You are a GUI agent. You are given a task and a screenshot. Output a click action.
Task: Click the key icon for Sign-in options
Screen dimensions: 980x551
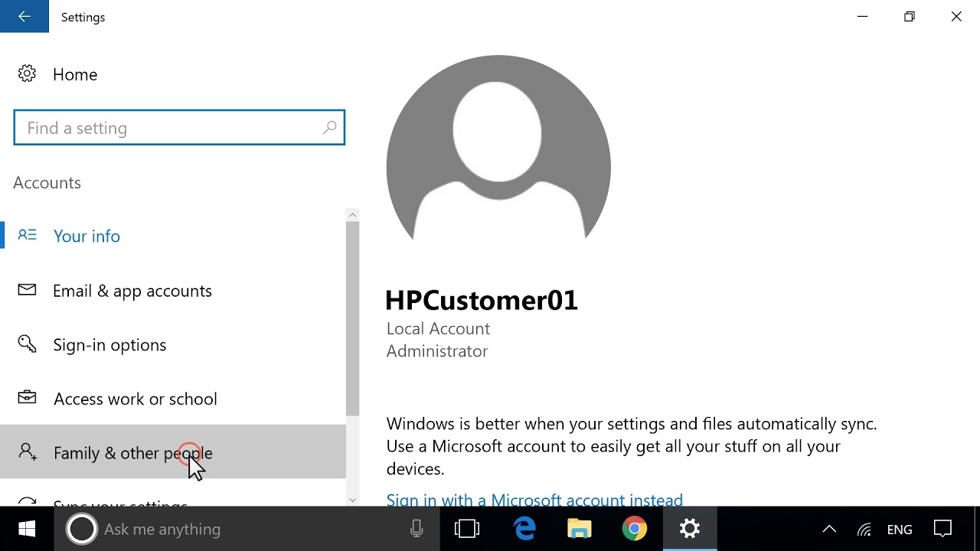click(27, 344)
